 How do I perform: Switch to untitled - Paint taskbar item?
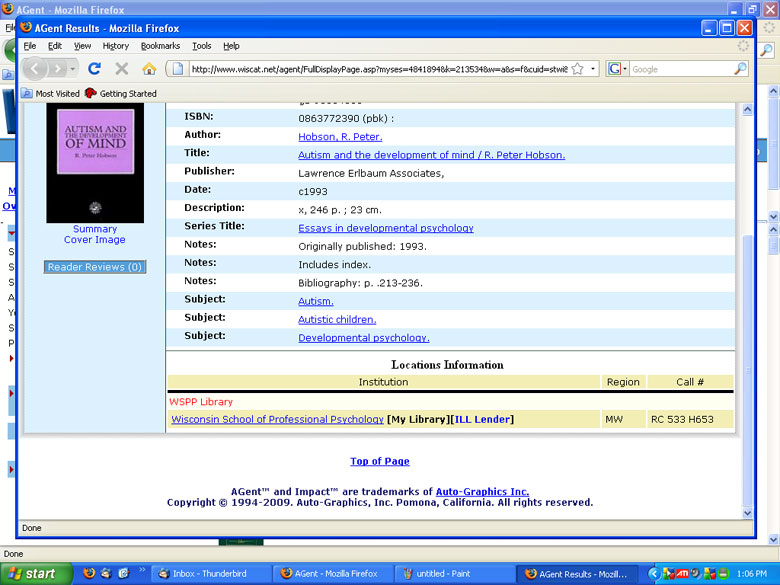[454, 574]
